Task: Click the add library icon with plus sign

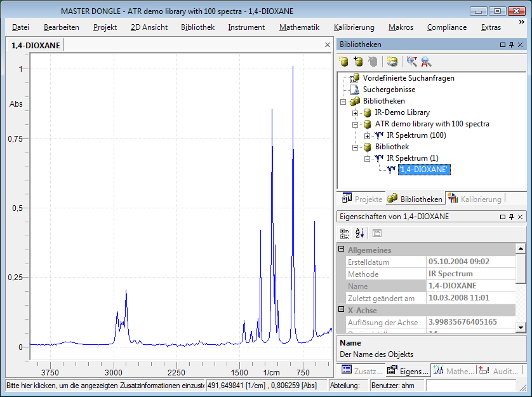Action: point(358,62)
